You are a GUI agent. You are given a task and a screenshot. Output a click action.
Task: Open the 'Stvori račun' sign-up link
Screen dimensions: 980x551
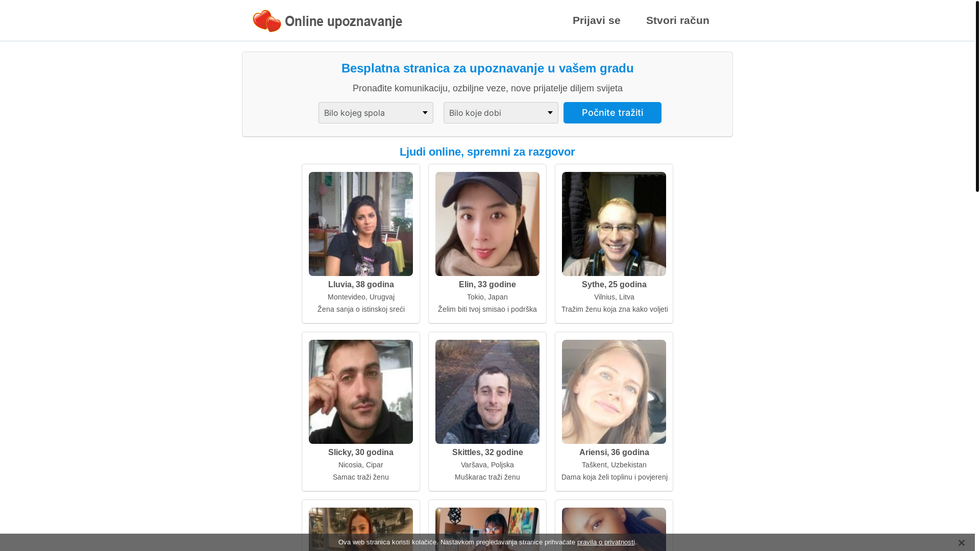click(x=678, y=20)
